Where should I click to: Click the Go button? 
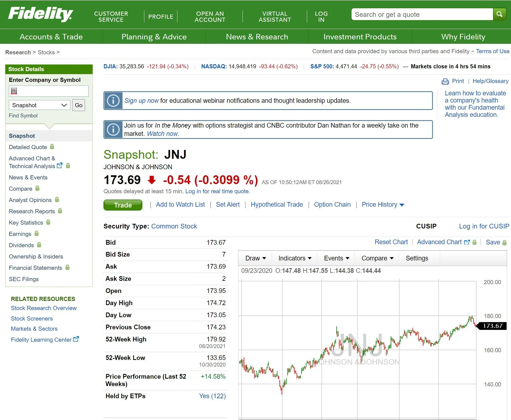tap(79, 105)
